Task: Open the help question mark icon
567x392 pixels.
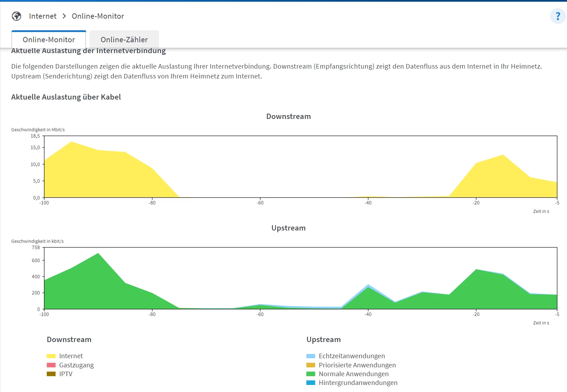Action: [x=558, y=16]
